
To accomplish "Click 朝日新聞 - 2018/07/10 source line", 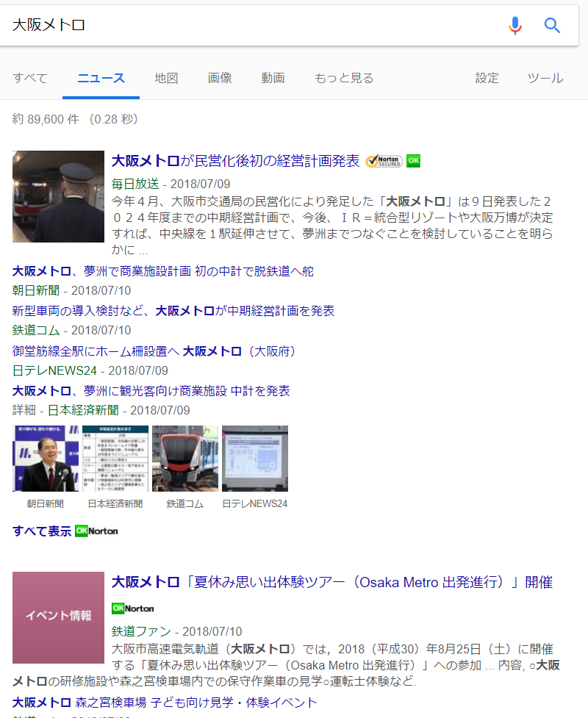I will point(71,291).
